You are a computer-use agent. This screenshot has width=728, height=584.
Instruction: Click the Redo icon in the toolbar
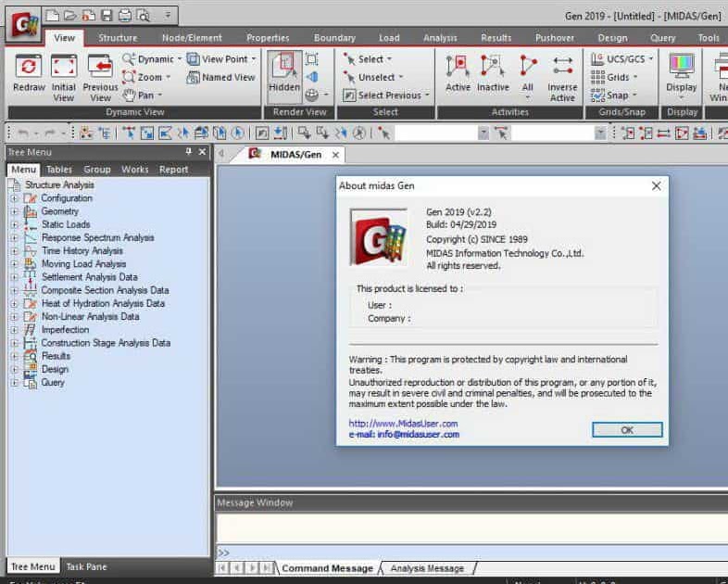50,133
